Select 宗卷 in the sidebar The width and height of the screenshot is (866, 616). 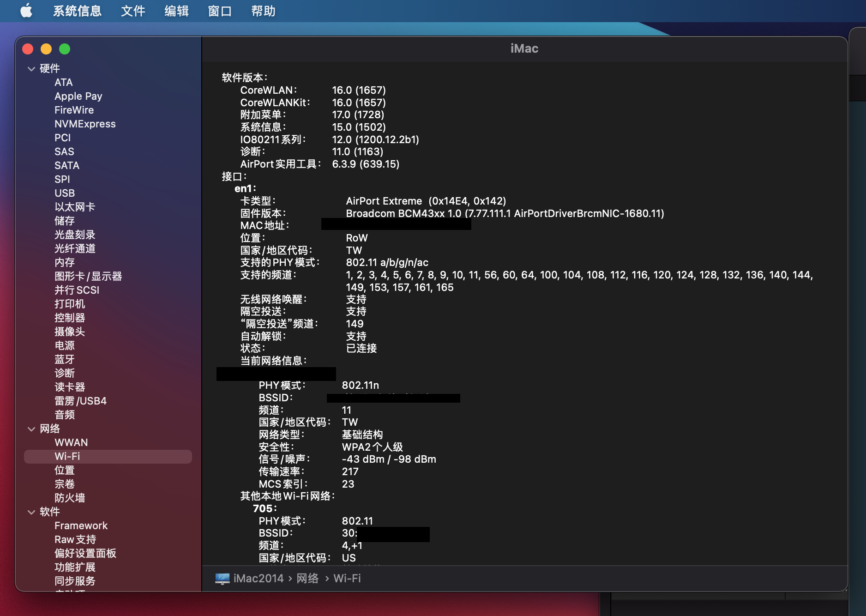pyautogui.click(x=65, y=484)
